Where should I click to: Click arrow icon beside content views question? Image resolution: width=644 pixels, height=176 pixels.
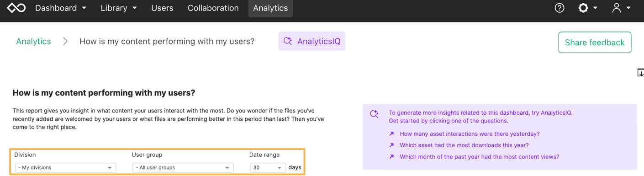click(x=391, y=157)
